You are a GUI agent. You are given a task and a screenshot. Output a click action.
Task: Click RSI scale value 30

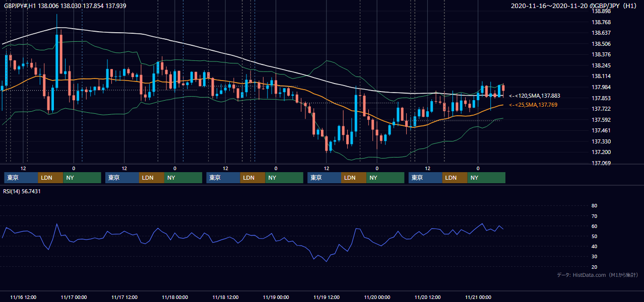(594, 257)
